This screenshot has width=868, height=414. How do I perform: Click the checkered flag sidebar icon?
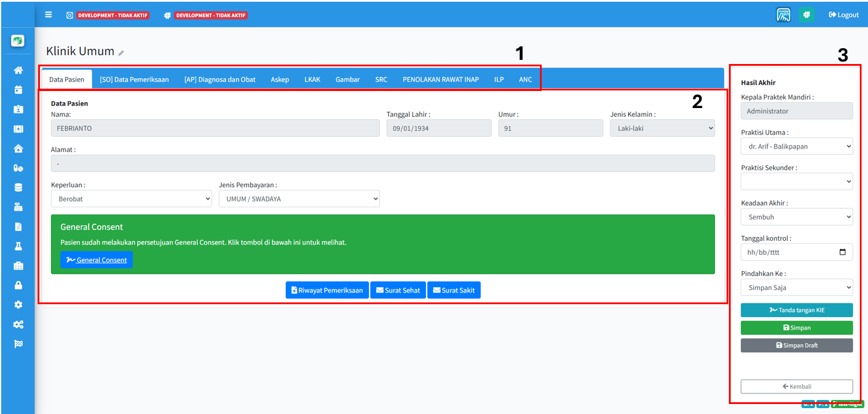[x=18, y=344]
